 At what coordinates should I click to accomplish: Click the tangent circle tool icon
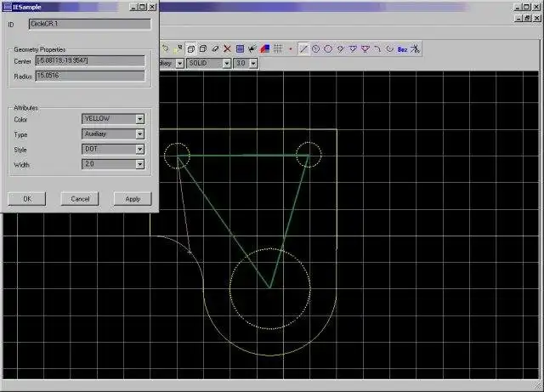(340, 49)
